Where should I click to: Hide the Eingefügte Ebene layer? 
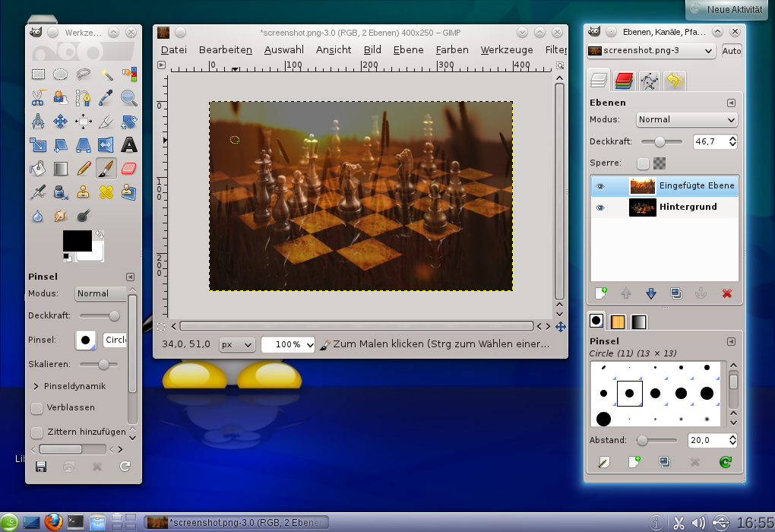[600, 186]
